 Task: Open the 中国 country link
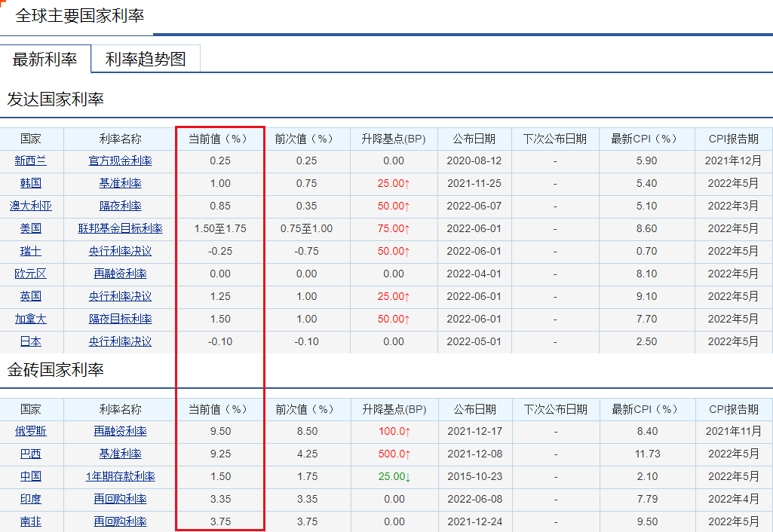tap(31, 476)
